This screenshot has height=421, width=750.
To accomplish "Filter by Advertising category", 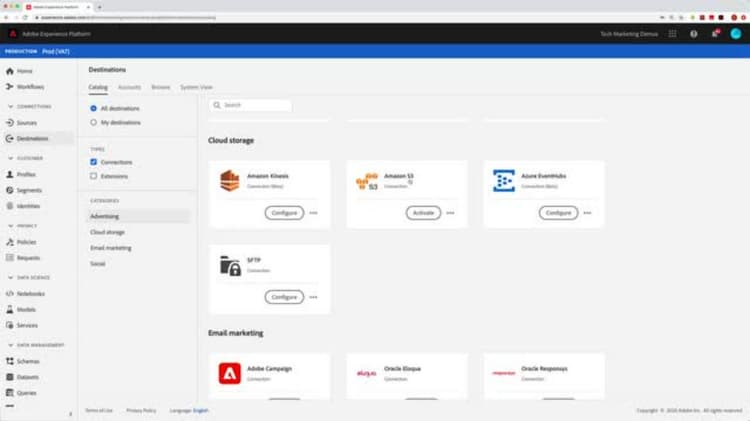I will click(139, 216).
